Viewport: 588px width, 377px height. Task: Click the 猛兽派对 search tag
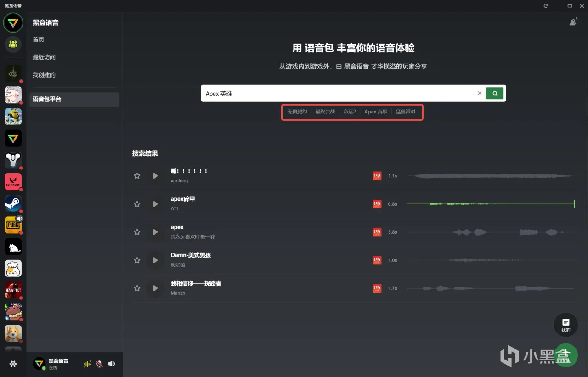pyautogui.click(x=406, y=112)
